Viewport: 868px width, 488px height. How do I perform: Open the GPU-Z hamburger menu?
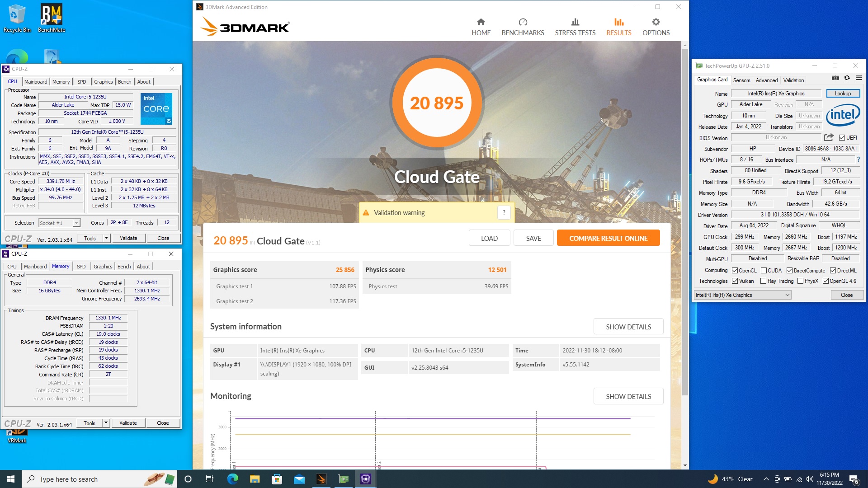tap(859, 78)
